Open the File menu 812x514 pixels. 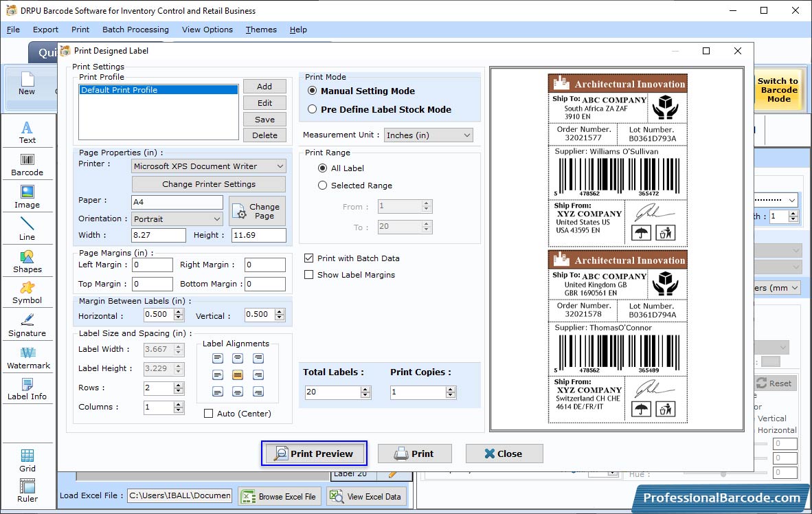tap(13, 30)
